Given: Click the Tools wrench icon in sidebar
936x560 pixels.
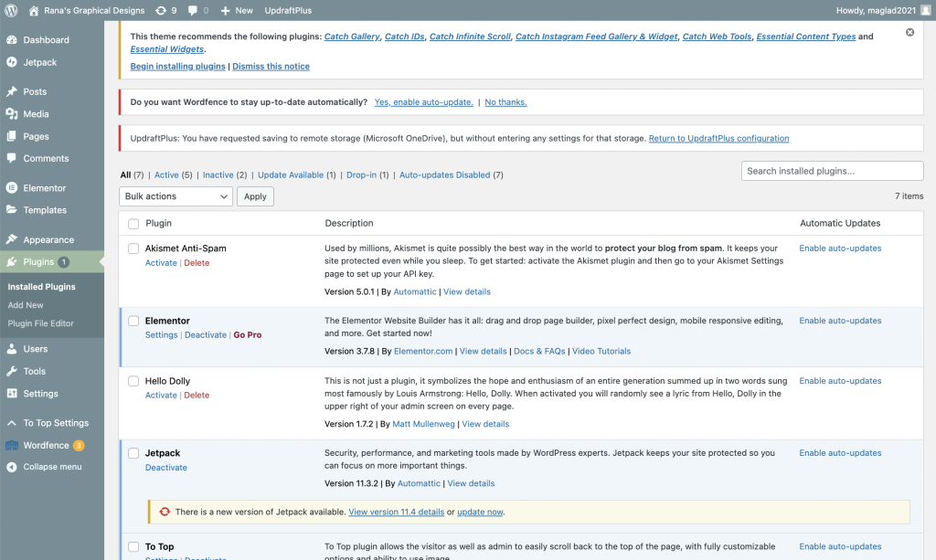Looking at the screenshot, I should pos(11,371).
